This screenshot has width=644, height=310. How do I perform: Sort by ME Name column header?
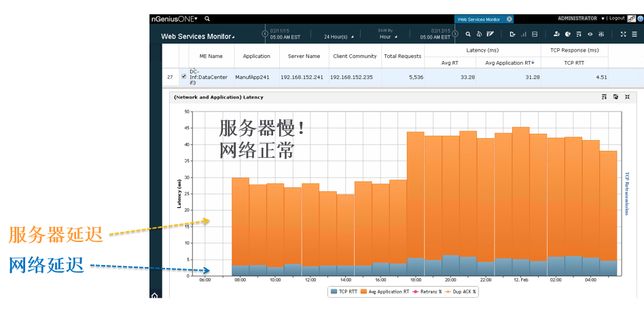[211, 56]
